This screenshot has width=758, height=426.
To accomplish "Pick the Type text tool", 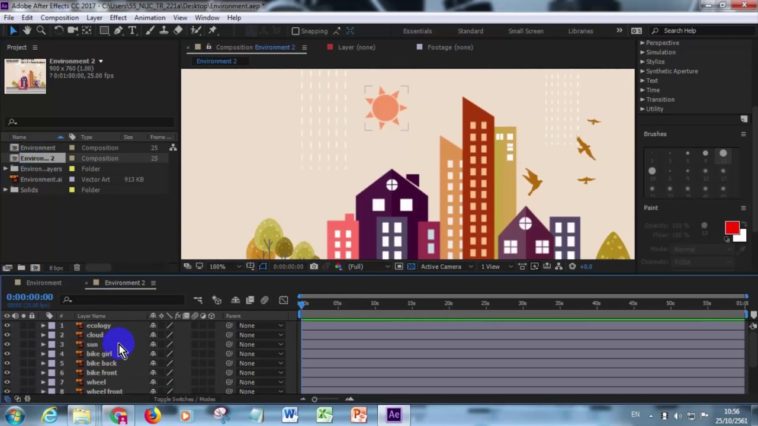I will pos(132,30).
